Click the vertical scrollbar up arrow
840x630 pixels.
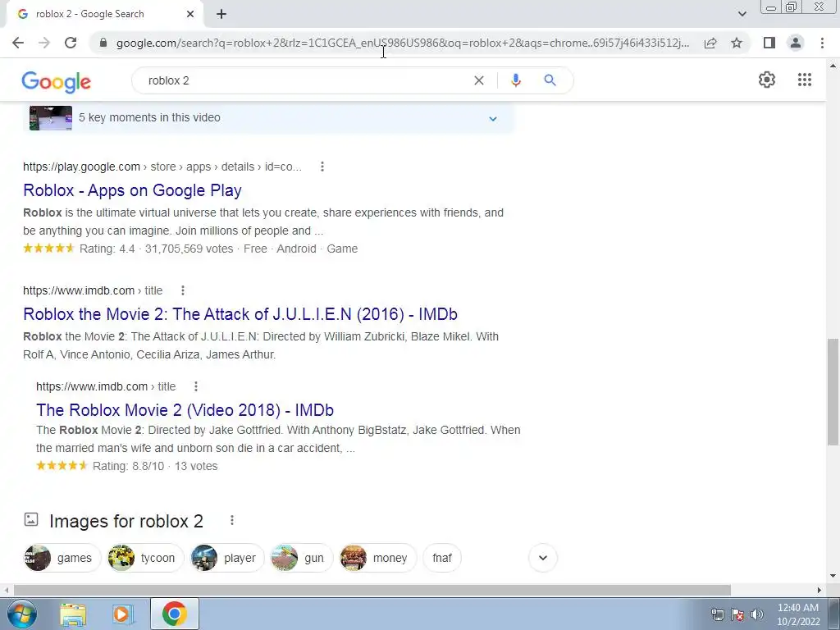pyautogui.click(x=833, y=66)
